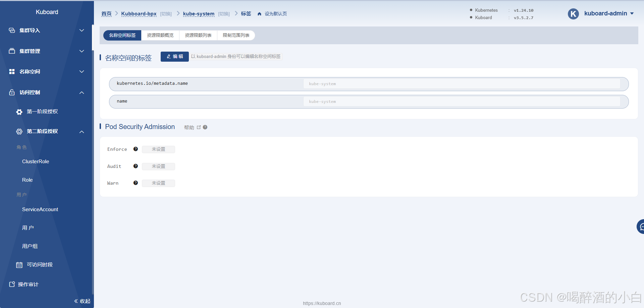Open ServiceAccount in the sidebar

coord(40,209)
